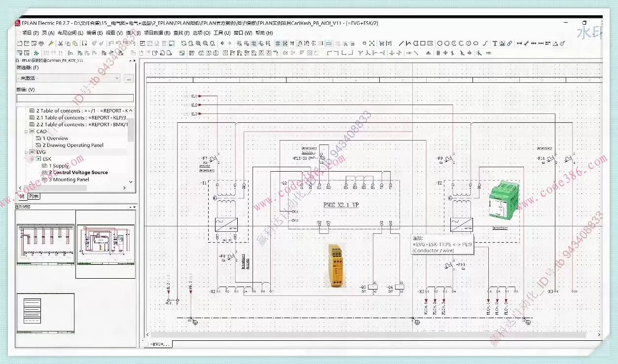Switch to the 列表 list tab
This screenshot has width=618, height=364.
pyautogui.click(x=34, y=196)
